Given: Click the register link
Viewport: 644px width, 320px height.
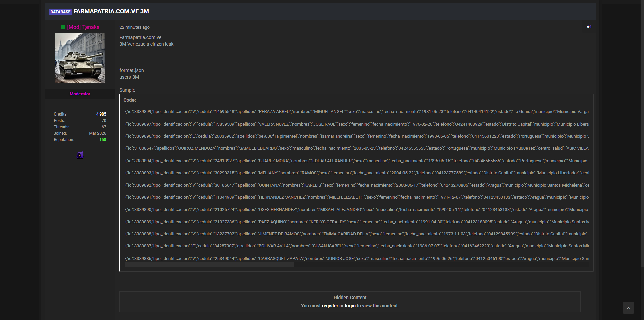Looking at the screenshot, I should [x=330, y=306].
